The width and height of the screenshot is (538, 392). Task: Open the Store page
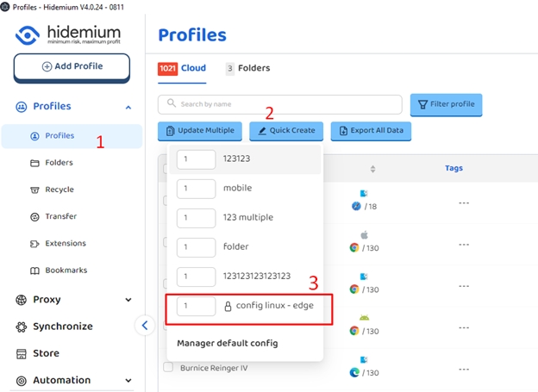pyautogui.click(x=46, y=353)
